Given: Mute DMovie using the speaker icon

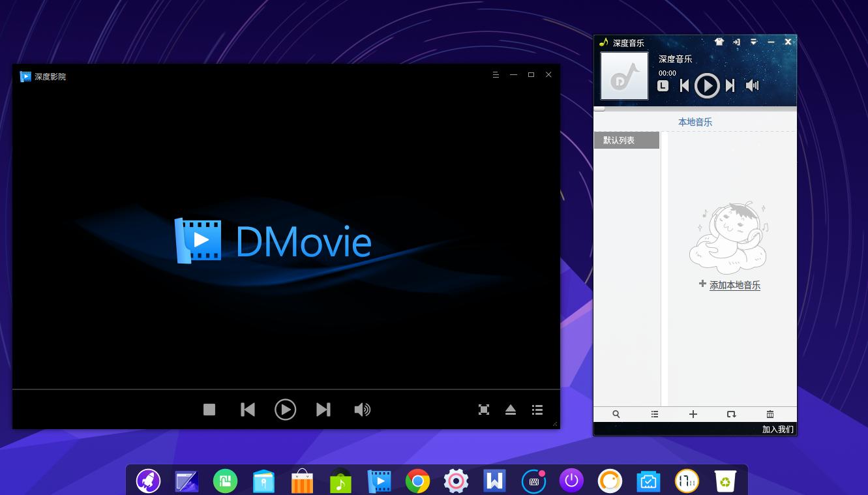Looking at the screenshot, I should click(362, 410).
